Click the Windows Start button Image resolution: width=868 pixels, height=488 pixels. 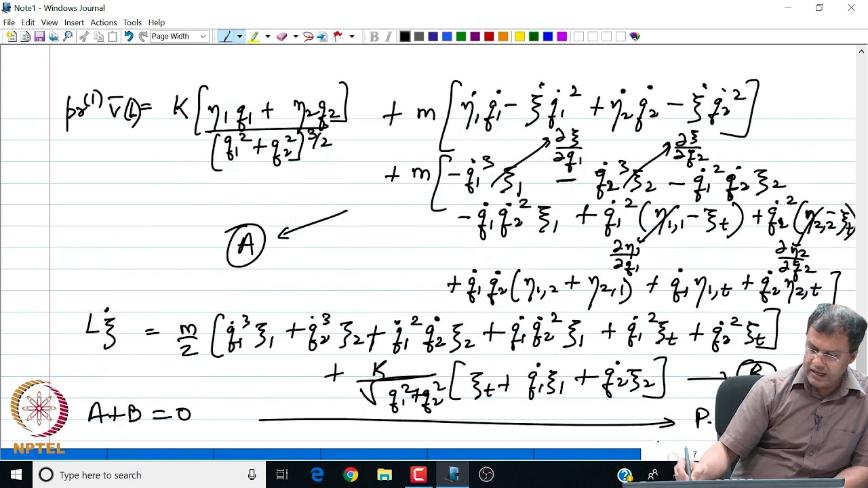click(16, 474)
